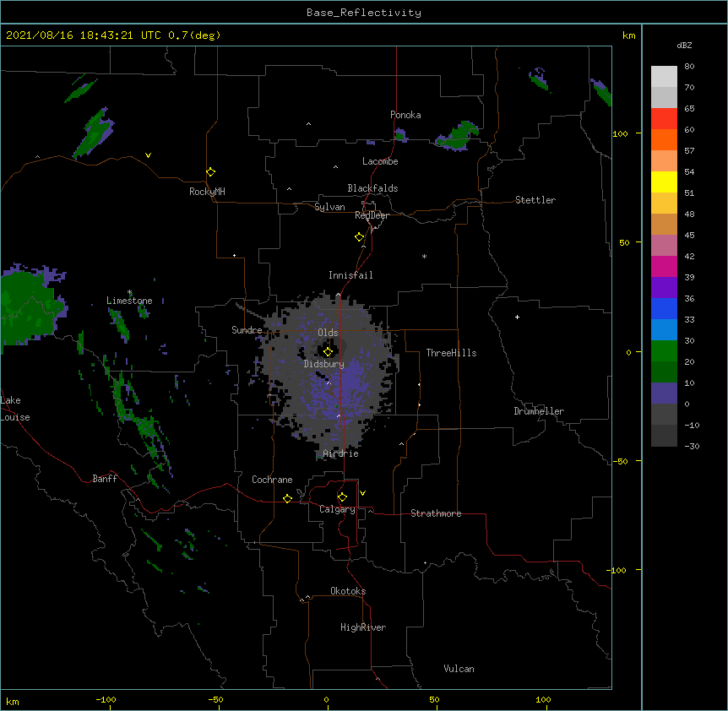Pick the yellow 51-54 dBZ swatch
This screenshot has width=728, height=711.
(x=664, y=182)
